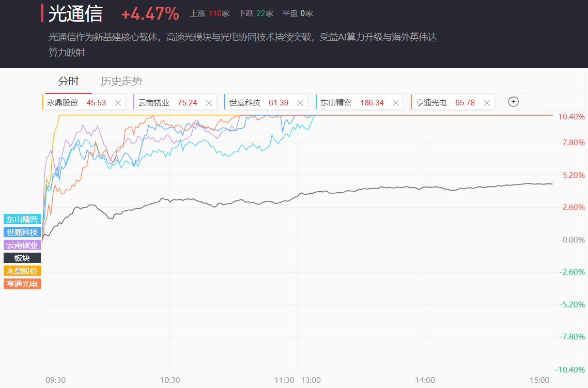The height and width of the screenshot is (388, 588).
Task: Add a stock with the plus icon
Action: tap(513, 102)
